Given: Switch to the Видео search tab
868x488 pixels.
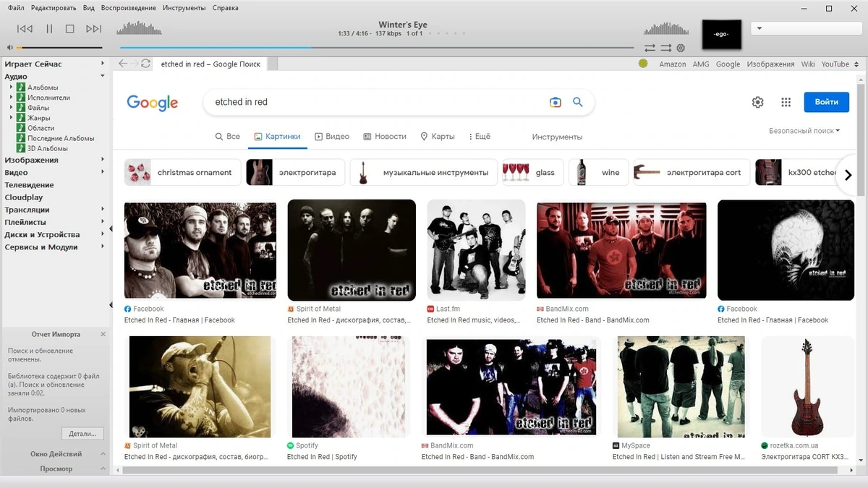Looking at the screenshot, I should click(x=332, y=136).
